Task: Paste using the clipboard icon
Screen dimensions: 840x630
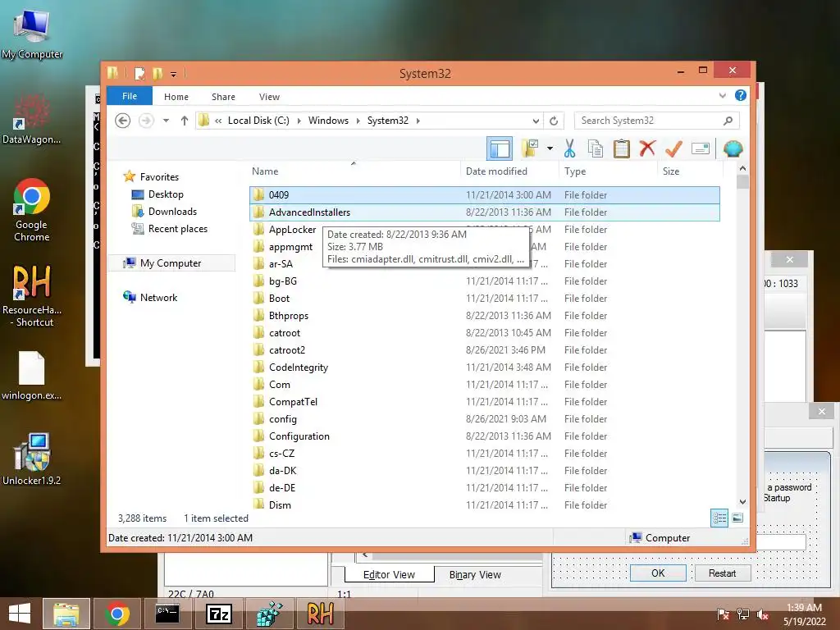Action: pos(622,148)
